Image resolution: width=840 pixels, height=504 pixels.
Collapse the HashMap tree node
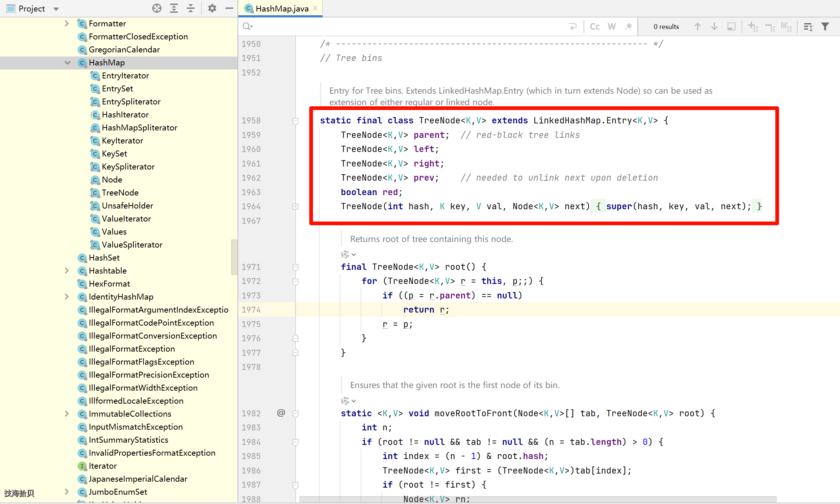[67, 62]
